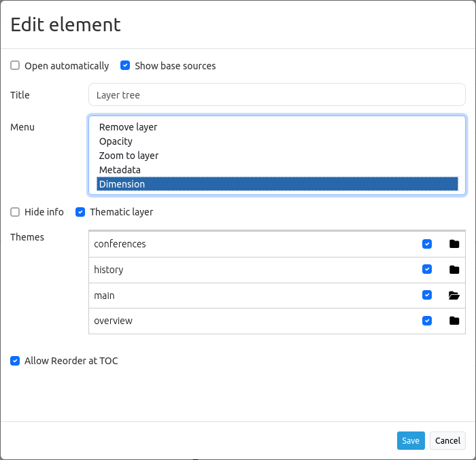The width and height of the screenshot is (476, 460).
Task: Cancel editing the element
Action: pos(447,440)
